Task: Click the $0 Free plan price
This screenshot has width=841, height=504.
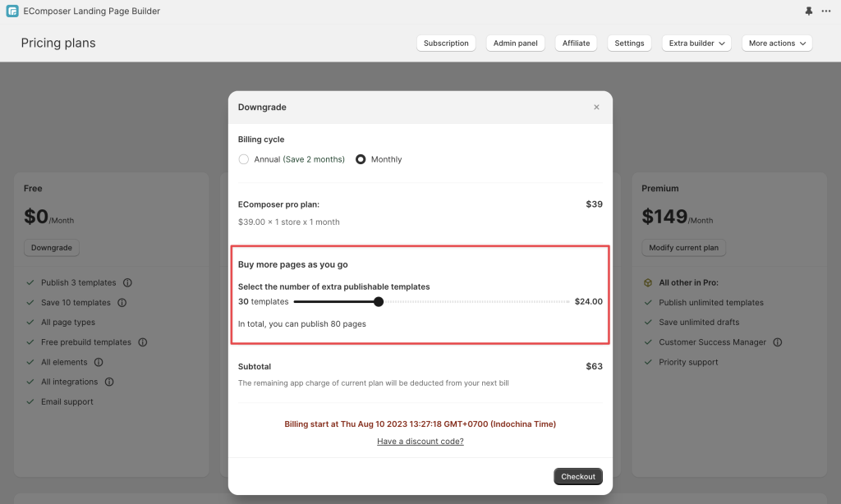Action: [36, 217]
